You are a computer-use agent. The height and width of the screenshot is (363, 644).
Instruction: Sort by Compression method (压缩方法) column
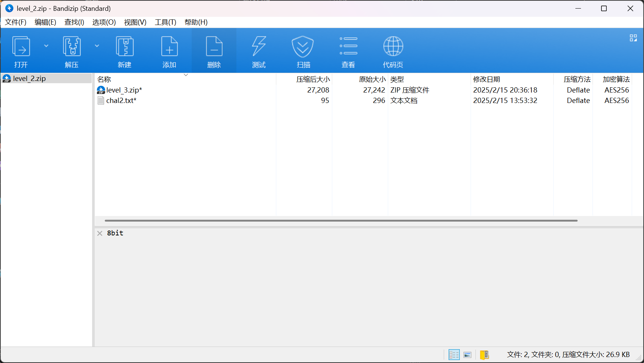coord(573,79)
